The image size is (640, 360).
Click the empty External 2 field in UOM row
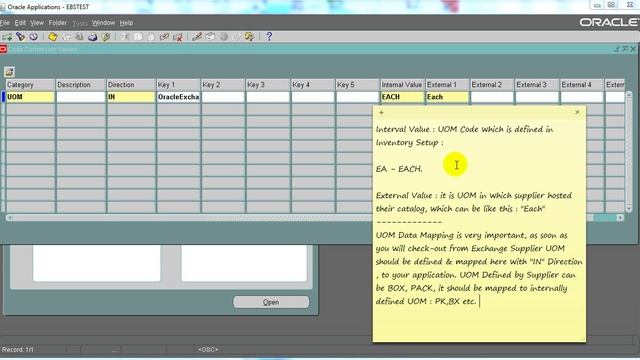point(492,97)
